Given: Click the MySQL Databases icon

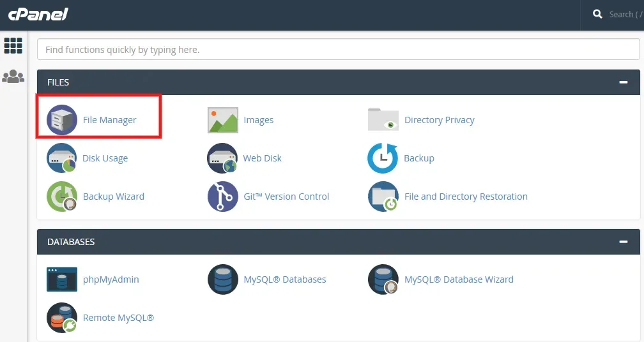Looking at the screenshot, I should 222,279.
